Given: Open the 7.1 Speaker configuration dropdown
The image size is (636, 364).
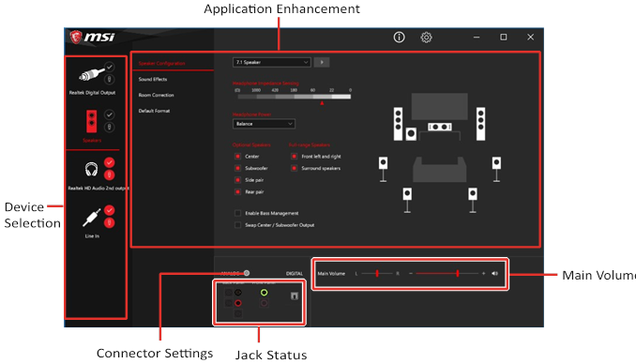Looking at the screenshot, I should (272, 62).
